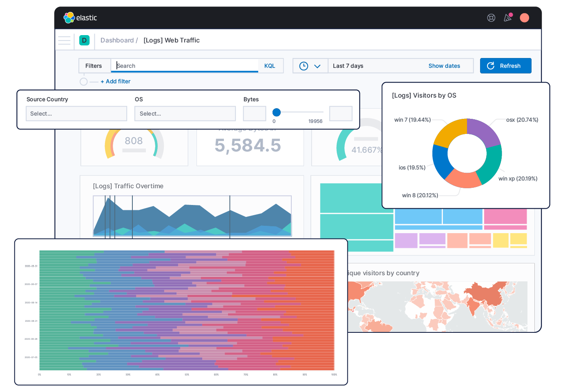Click the Bytes minimum value box
This screenshot has height=392, width=572.
click(x=255, y=114)
